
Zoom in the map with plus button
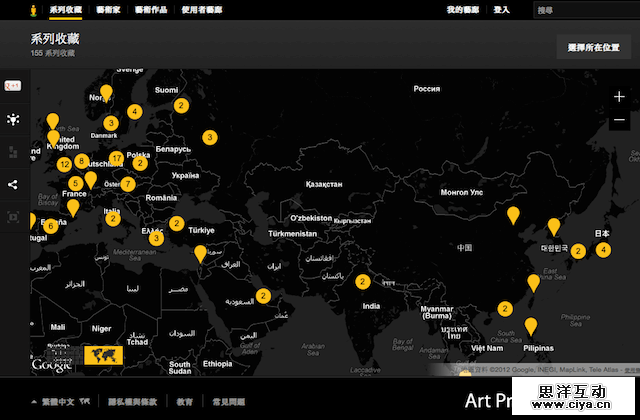point(619,97)
